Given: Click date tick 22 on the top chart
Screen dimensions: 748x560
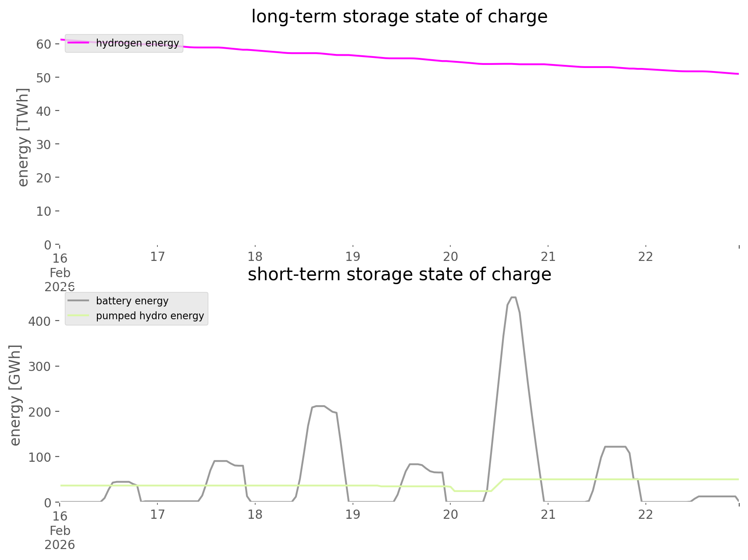Looking at the screenshot, I should tap(645, 257).
